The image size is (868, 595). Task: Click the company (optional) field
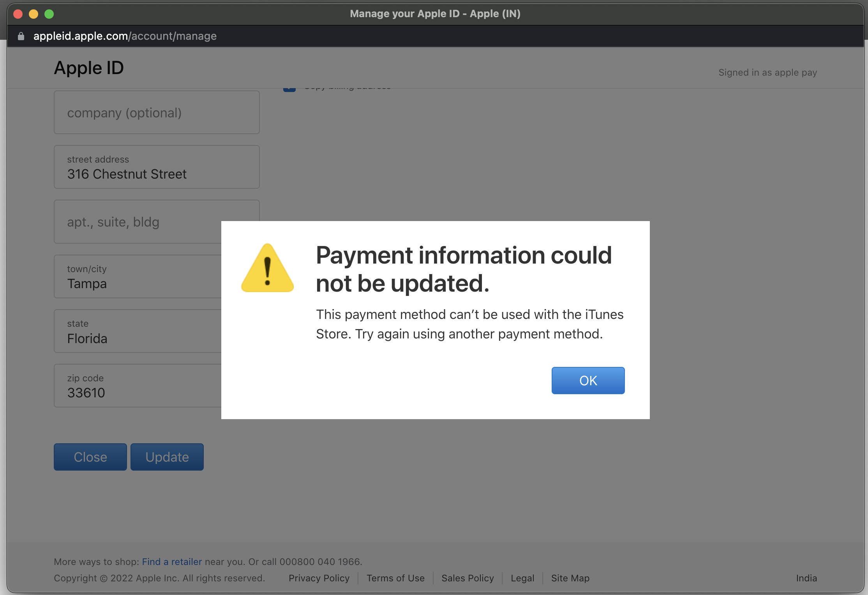click(157, 113)
